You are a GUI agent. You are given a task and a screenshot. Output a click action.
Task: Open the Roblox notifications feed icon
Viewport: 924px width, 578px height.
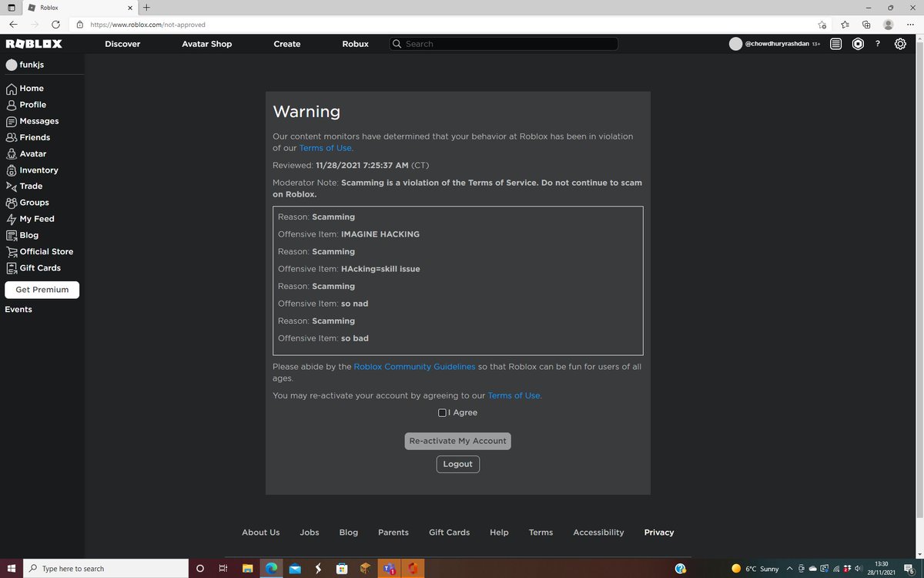836,44
